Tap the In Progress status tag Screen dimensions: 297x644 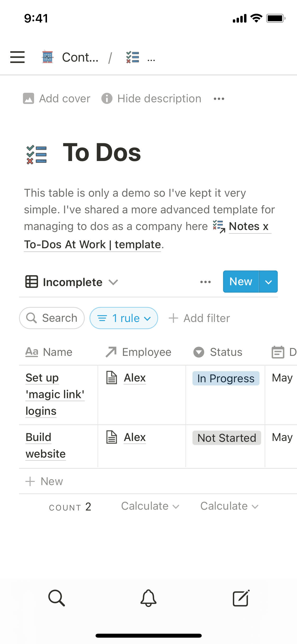(226, 378)
